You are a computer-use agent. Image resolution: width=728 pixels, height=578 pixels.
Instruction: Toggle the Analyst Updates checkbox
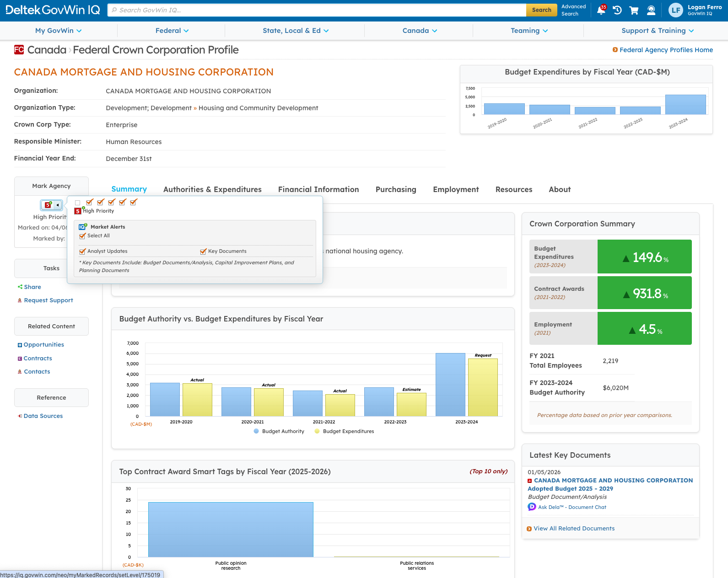tap(82, 252)
